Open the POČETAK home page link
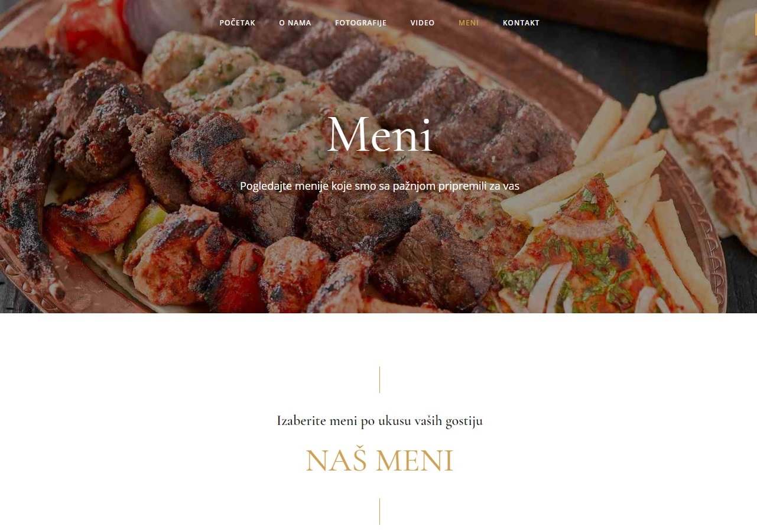This screenshot has height=532, width=757. (x=237, y=23)
